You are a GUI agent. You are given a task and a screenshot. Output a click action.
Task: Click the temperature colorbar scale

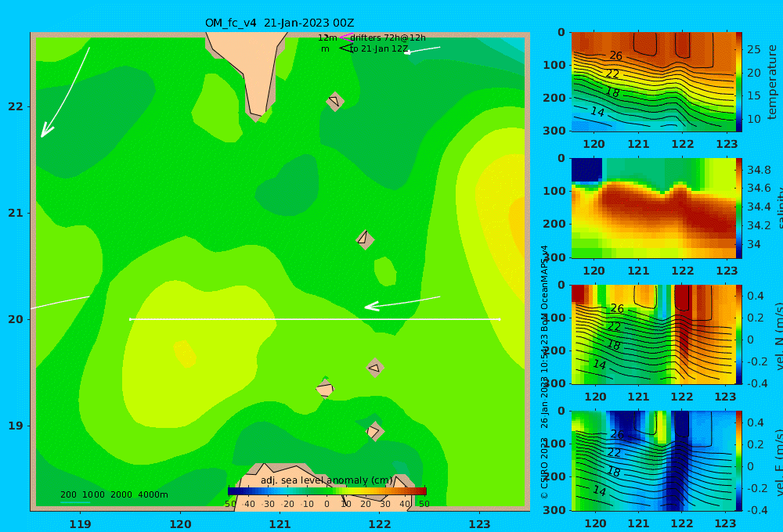click(739, 82)
